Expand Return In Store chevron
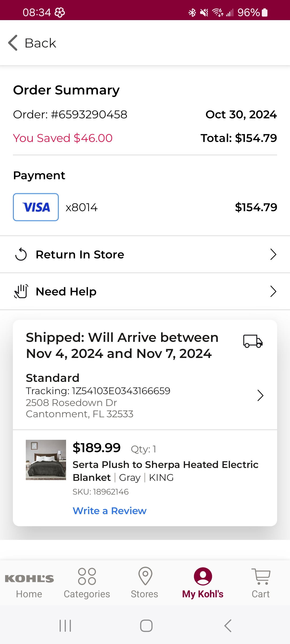The height and width of the screenshot is (644, 290). point(273,254)
